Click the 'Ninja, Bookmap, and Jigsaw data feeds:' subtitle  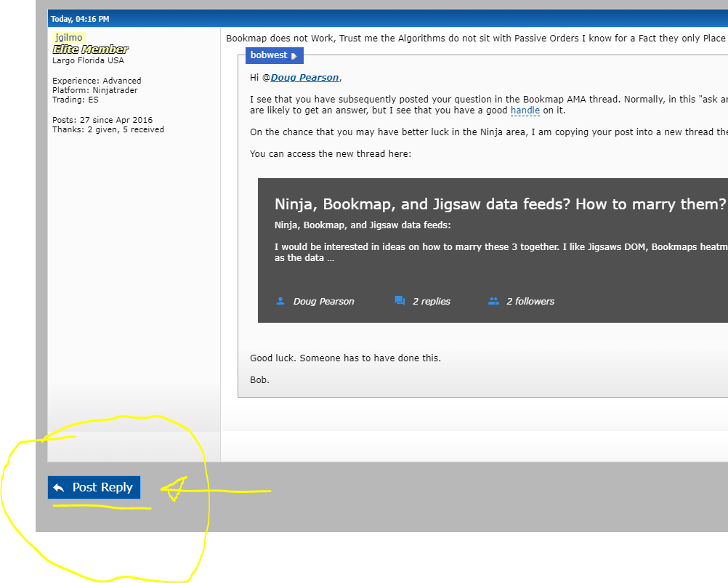tap(363, 225)
